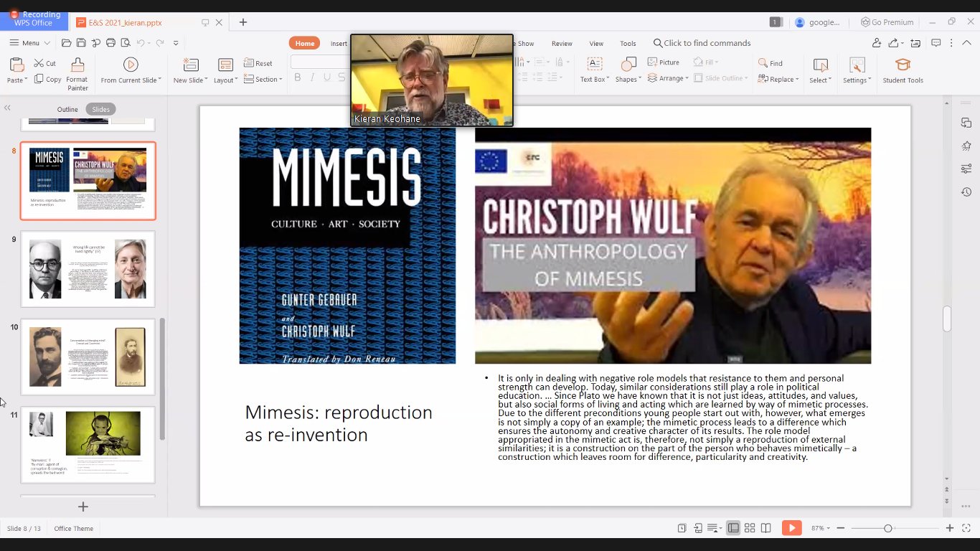Select slide 10 thumbnail

click(88, 357)
